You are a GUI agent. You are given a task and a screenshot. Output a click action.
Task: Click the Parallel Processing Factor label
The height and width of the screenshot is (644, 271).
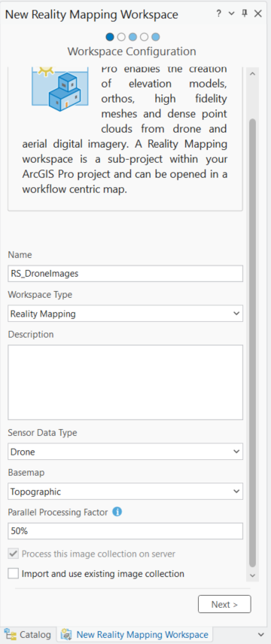[x=58, y=512]
